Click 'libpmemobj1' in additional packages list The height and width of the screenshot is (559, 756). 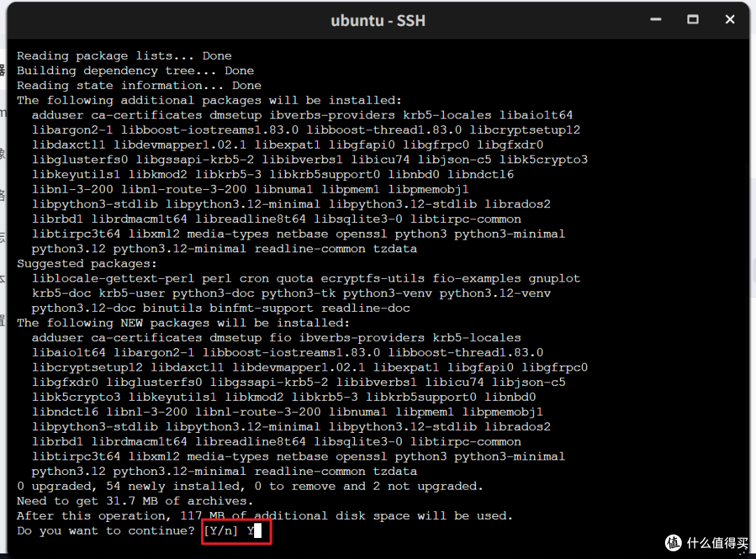click(428, 190)
